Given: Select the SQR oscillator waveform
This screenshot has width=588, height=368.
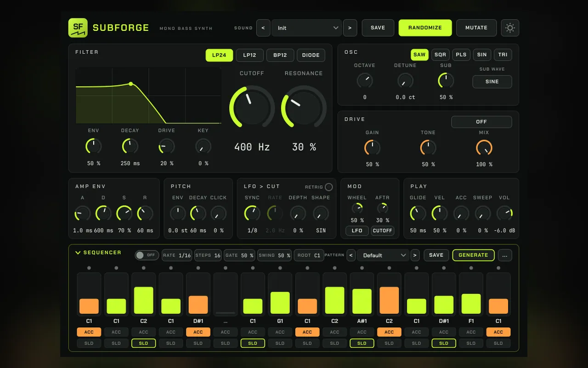Looking at the screenshot, I should [440, 55].
